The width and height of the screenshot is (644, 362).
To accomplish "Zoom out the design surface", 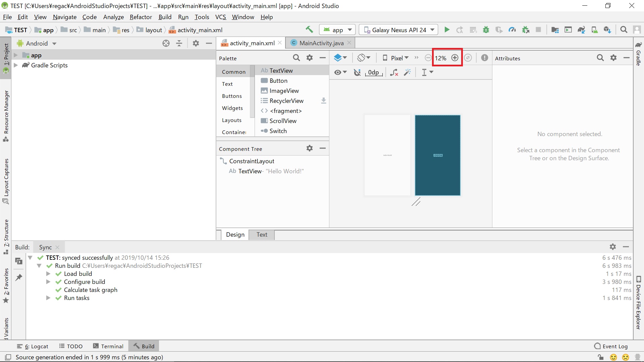I will [428, 58].
